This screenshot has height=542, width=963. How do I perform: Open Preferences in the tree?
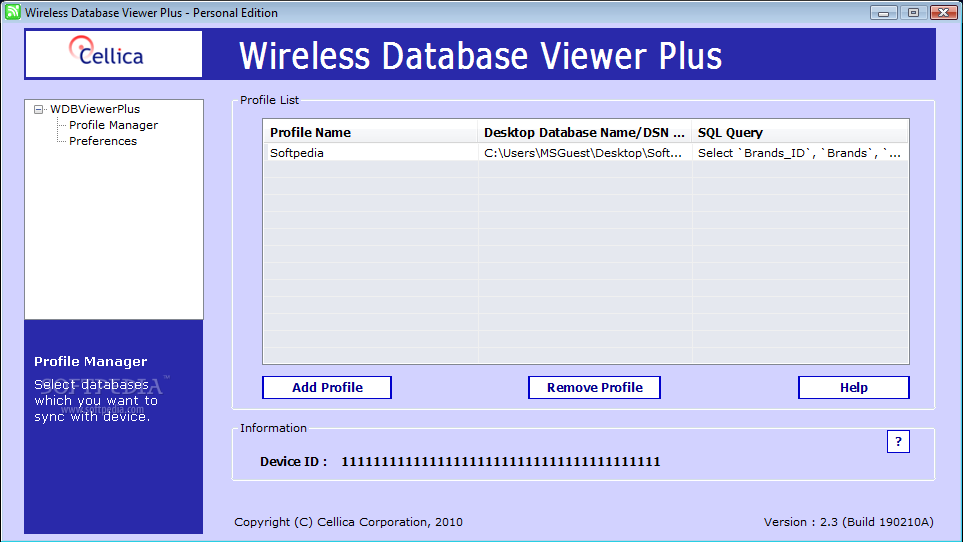coord(103,141)
